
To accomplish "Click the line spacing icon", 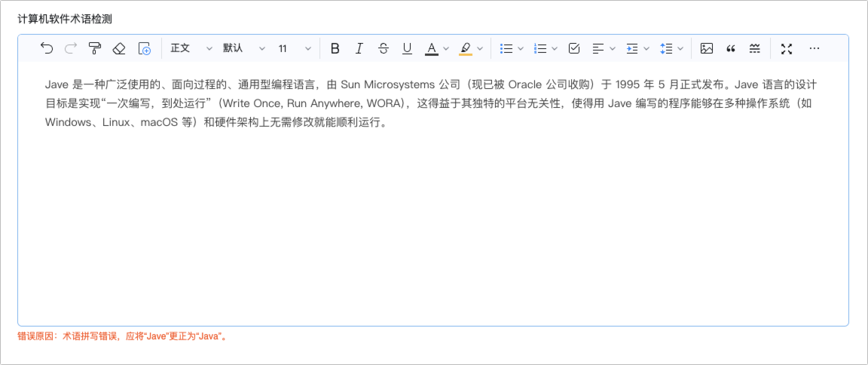I will pyautogui.click(x=666, y=48).
